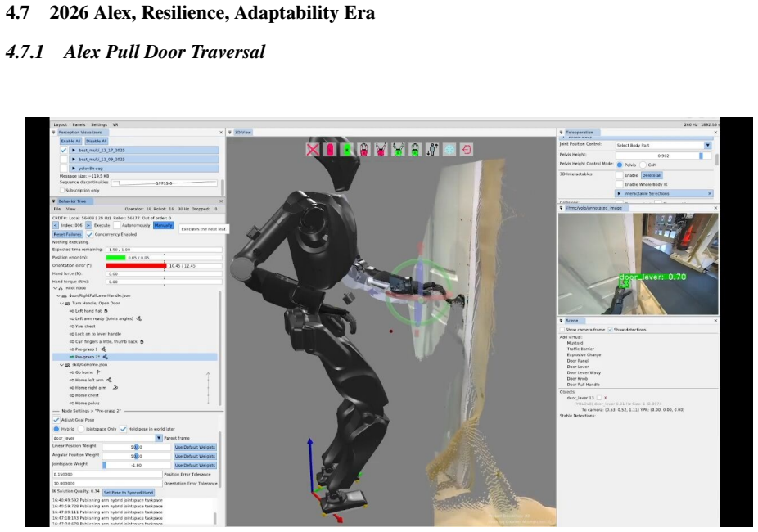The image size is (758, 532).
Task: Click joint icon beside Home left arm
Action: [x=109, y=381]
